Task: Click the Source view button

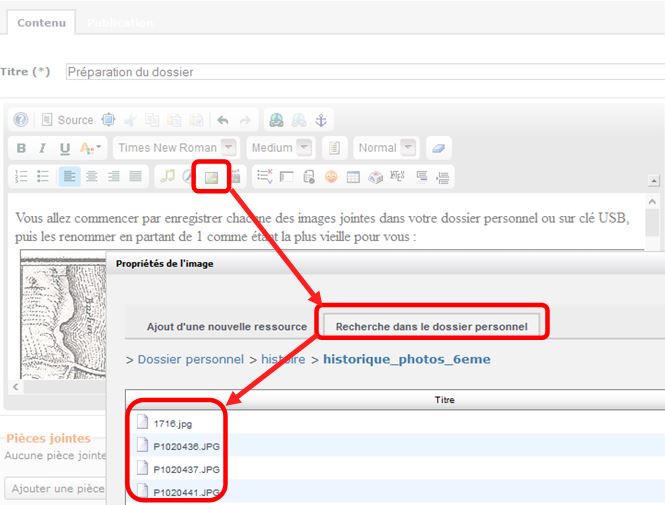Action: (67, 120)
